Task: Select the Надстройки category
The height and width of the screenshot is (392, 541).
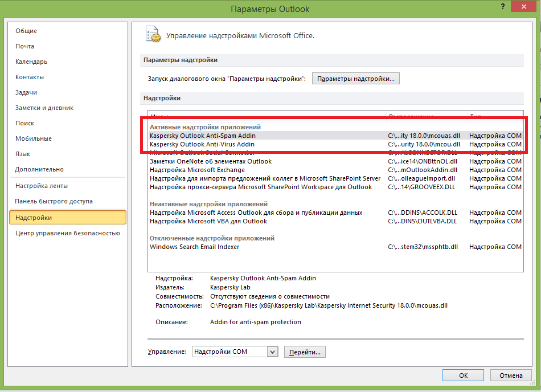Action: (68, 218)
